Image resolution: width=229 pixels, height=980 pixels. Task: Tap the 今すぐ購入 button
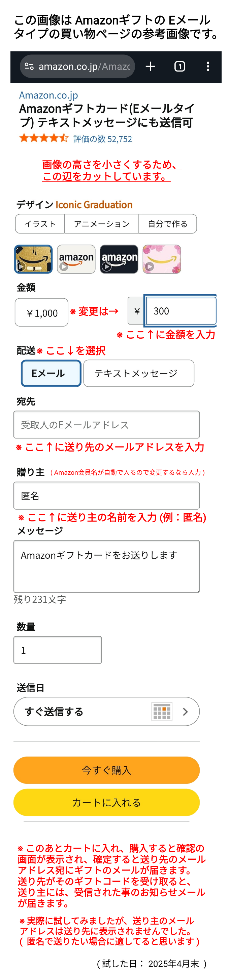pyautogui.click(x=107, y=770)
